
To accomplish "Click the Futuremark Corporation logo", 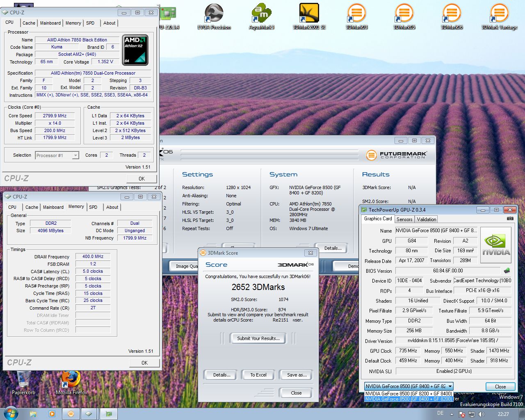I will click(396, 155).
